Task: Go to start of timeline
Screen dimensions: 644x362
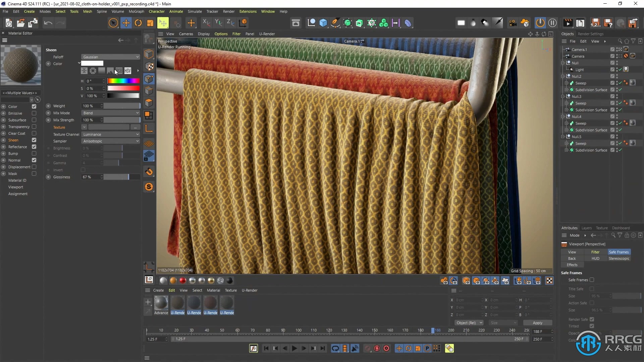Action: [266, 349]
